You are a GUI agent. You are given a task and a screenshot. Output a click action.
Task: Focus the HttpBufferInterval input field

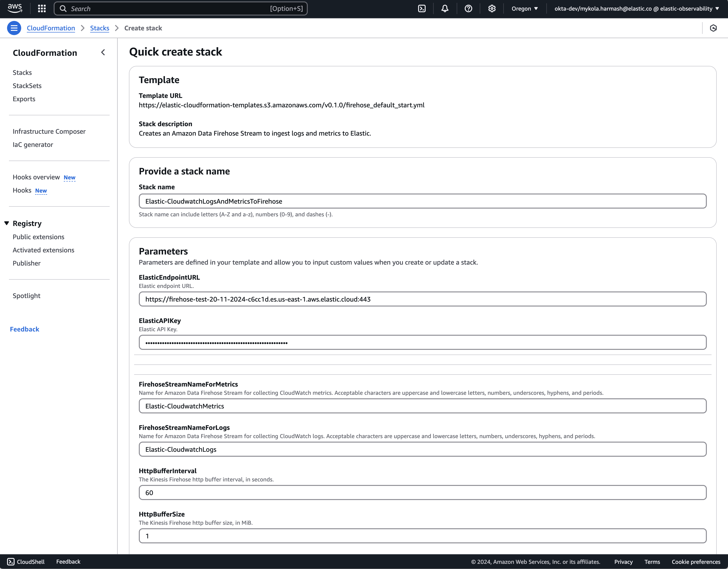422,493
